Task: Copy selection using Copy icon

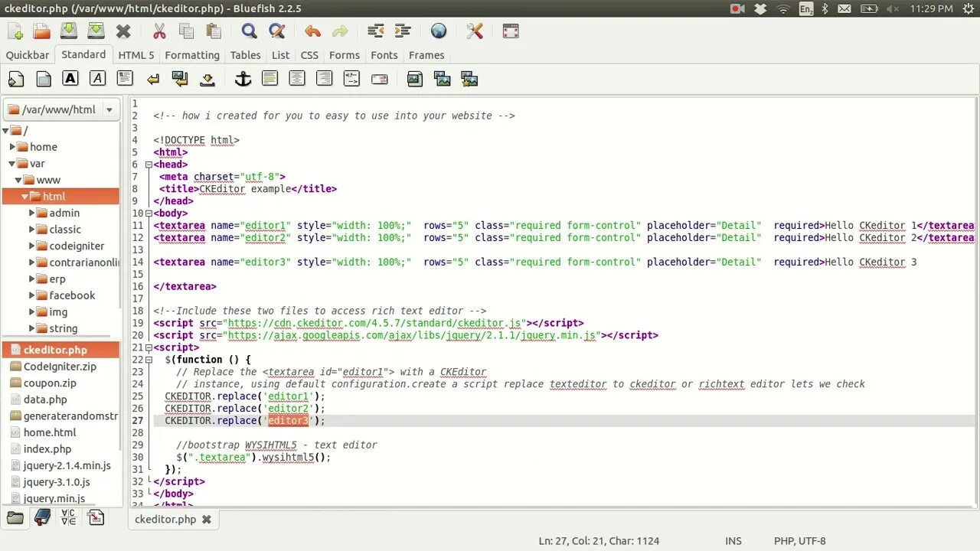Action: [186, 31]
